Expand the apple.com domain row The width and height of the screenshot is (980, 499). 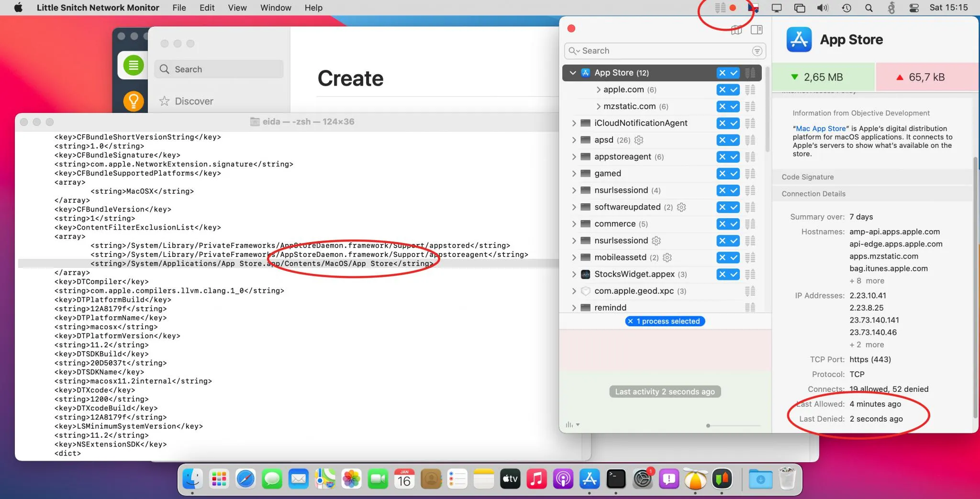(x=598, y=89)
